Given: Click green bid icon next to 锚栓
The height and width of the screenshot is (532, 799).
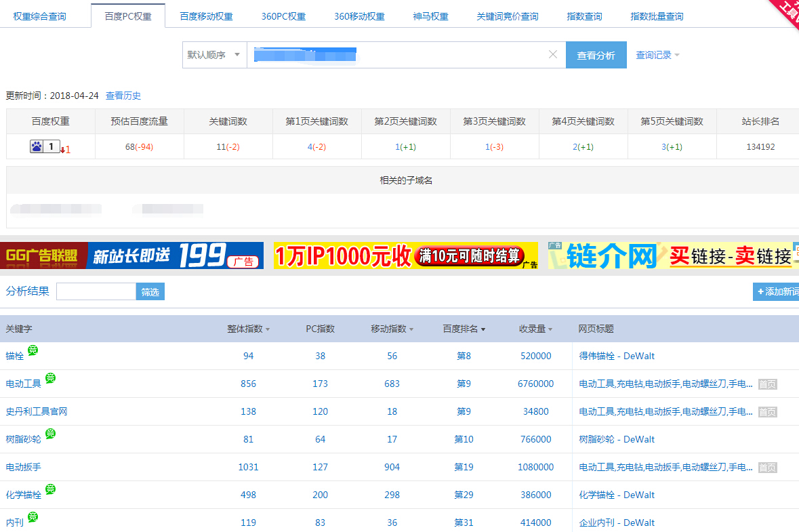Looking at the screenshot, I should click(x=33, y=350).
